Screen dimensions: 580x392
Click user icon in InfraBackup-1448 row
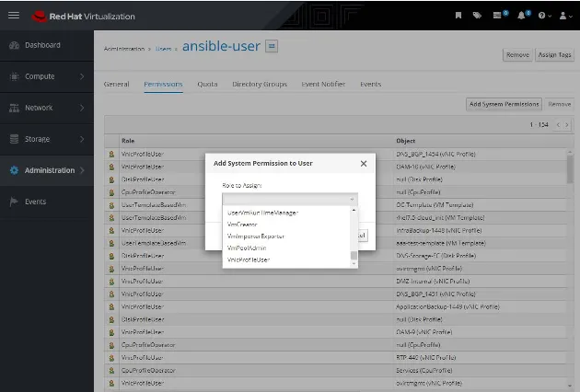point(111,230)
